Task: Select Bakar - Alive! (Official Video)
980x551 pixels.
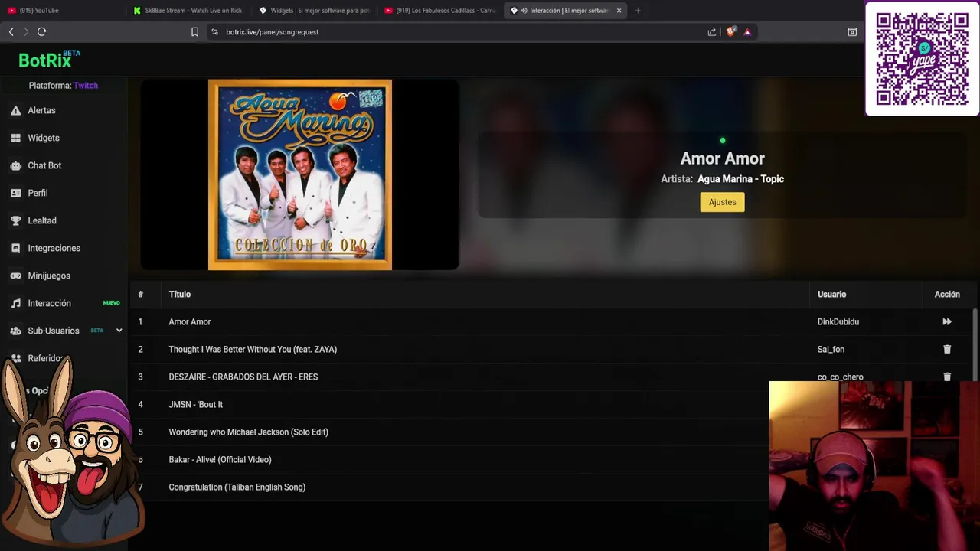Action: [x=220, y=460]
